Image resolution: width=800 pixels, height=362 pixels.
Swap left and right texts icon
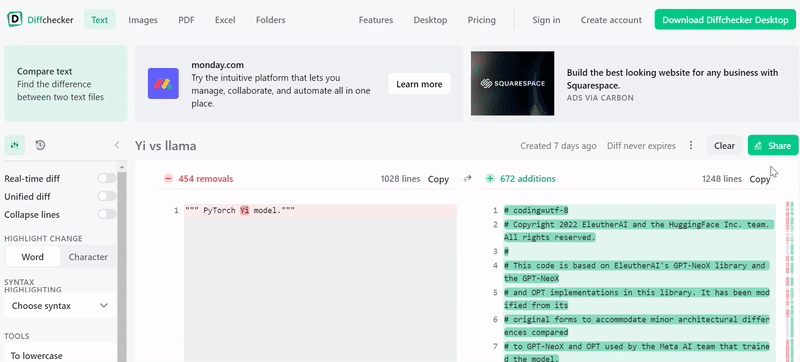pyautogui.click(x=467, y=178)
